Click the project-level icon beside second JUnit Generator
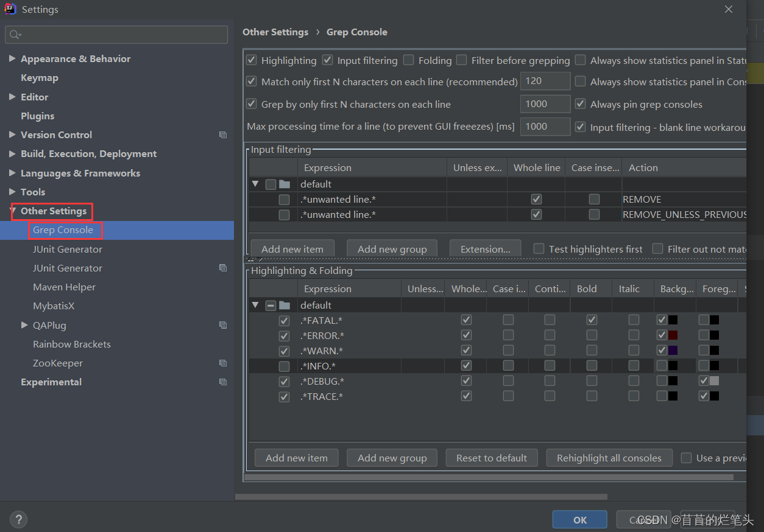 (x=223, y=268)
